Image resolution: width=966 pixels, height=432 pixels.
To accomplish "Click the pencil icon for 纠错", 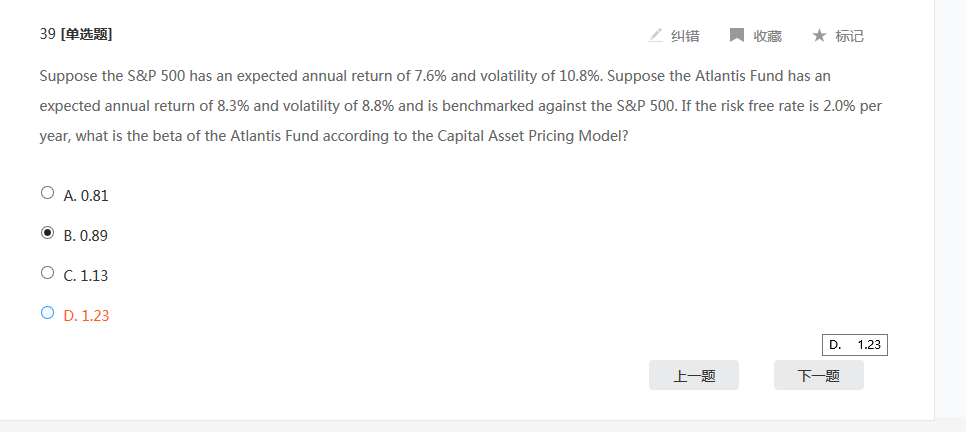I will tap(656, 35).
